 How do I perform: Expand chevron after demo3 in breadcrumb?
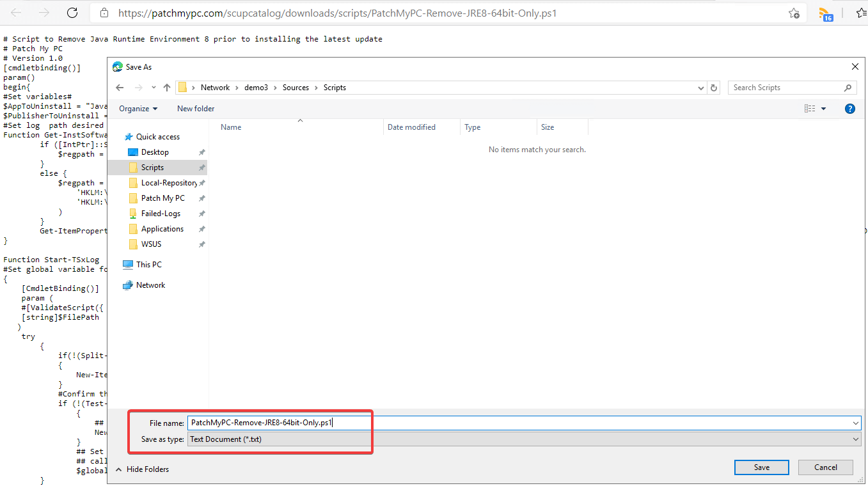coord(275,88)
